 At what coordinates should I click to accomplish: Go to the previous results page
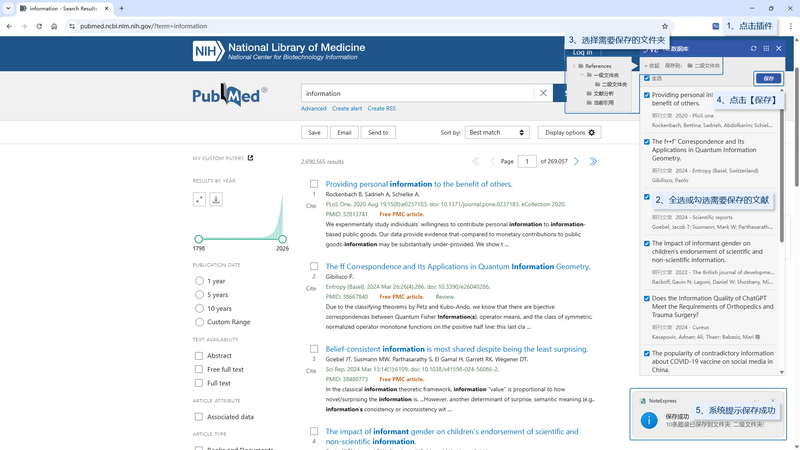coord(492,161)
